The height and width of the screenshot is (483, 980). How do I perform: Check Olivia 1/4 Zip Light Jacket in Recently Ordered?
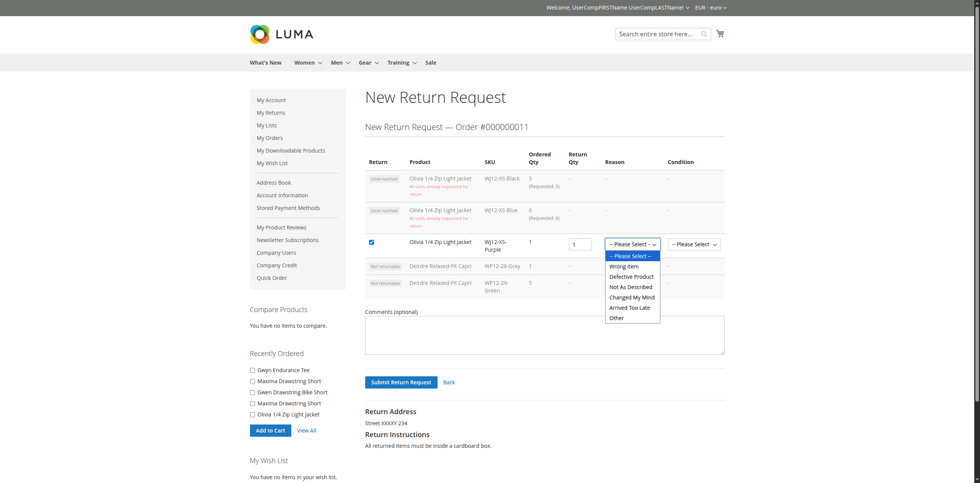pyautogui.click(x=252, y=415)
